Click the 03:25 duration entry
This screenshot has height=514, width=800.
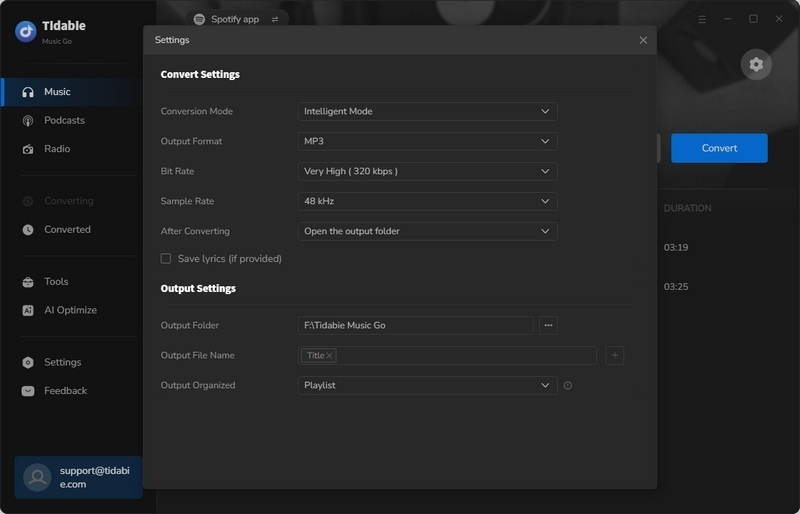point(676,287)
